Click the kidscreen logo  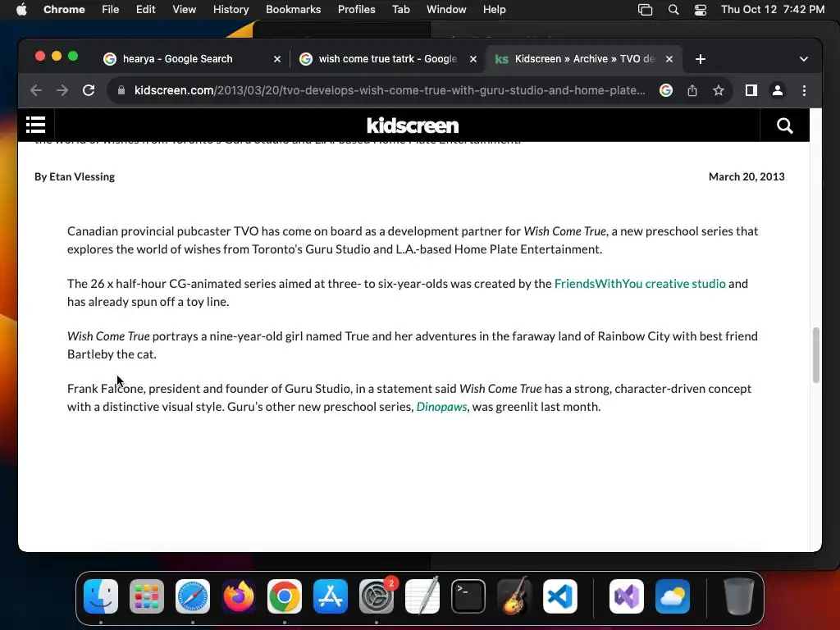click(x=413, y=126)
